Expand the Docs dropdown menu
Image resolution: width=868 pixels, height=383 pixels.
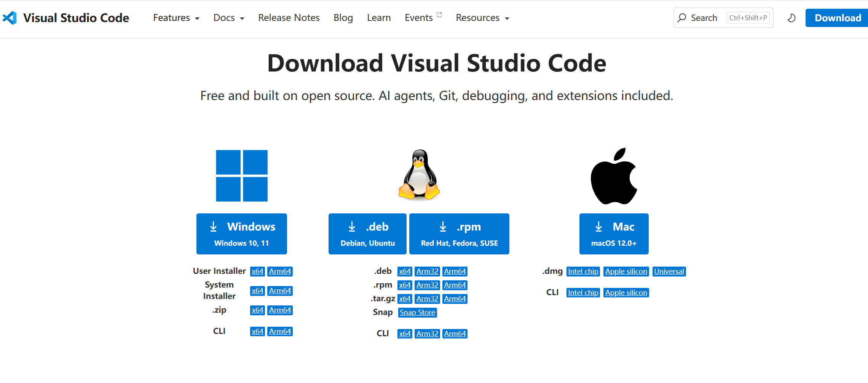(x=229, y=18)
